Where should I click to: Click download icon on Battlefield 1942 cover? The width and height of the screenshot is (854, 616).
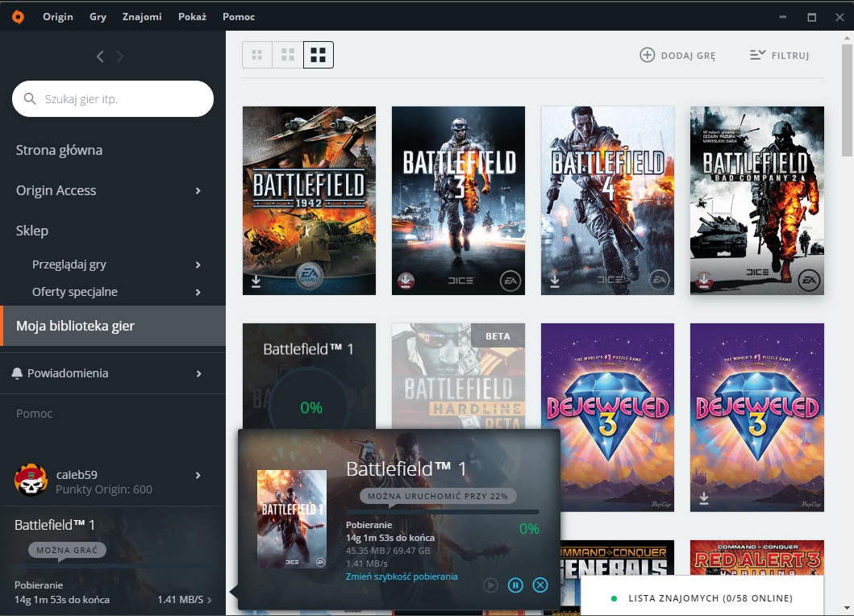point(256,281)
